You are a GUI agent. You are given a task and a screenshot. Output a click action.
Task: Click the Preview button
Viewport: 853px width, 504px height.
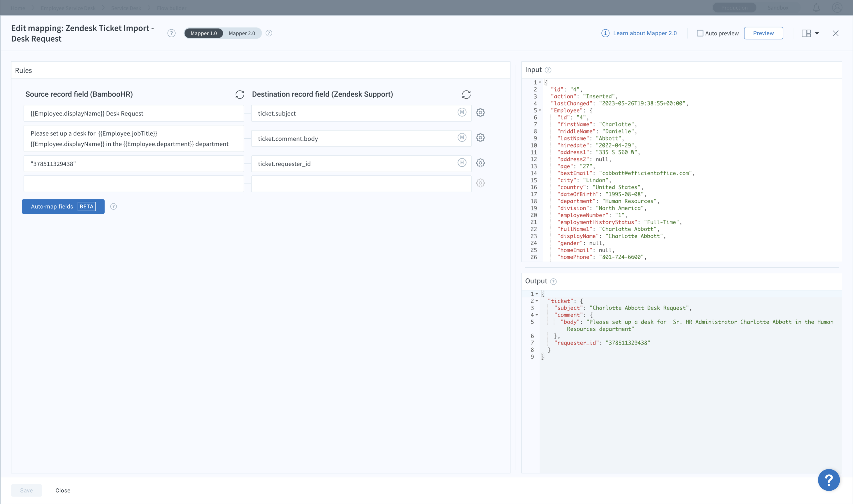763,33
